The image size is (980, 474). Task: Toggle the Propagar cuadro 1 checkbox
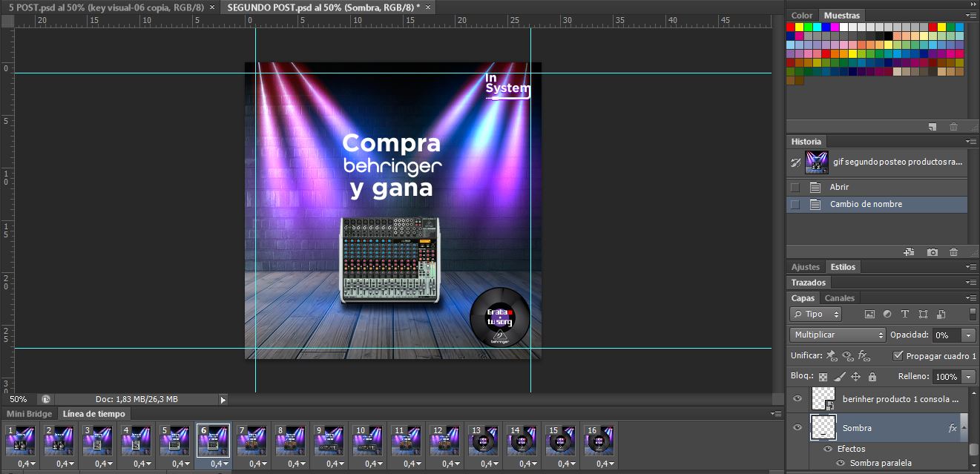pos(898,356)
